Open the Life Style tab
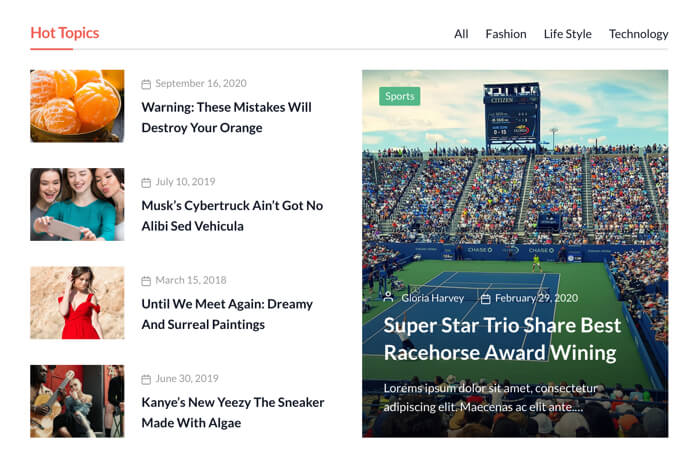The image size is (700, 469). pos(567,34)
